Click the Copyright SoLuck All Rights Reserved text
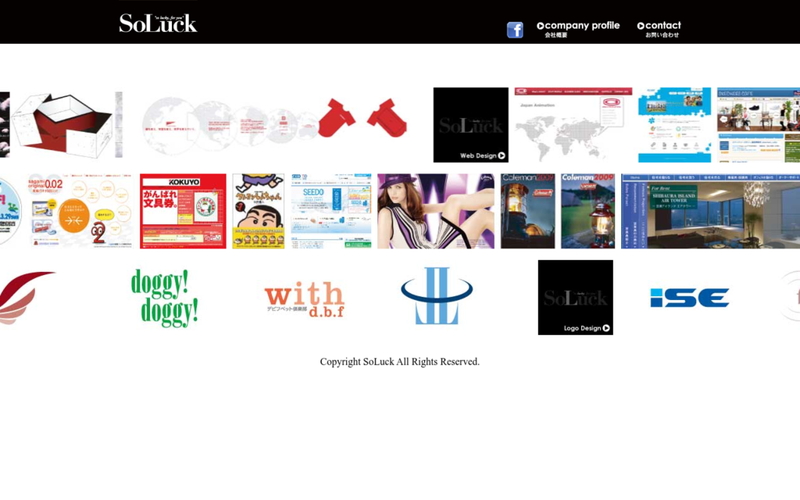This screenshot has height=500, width=800. click(399, 362)
